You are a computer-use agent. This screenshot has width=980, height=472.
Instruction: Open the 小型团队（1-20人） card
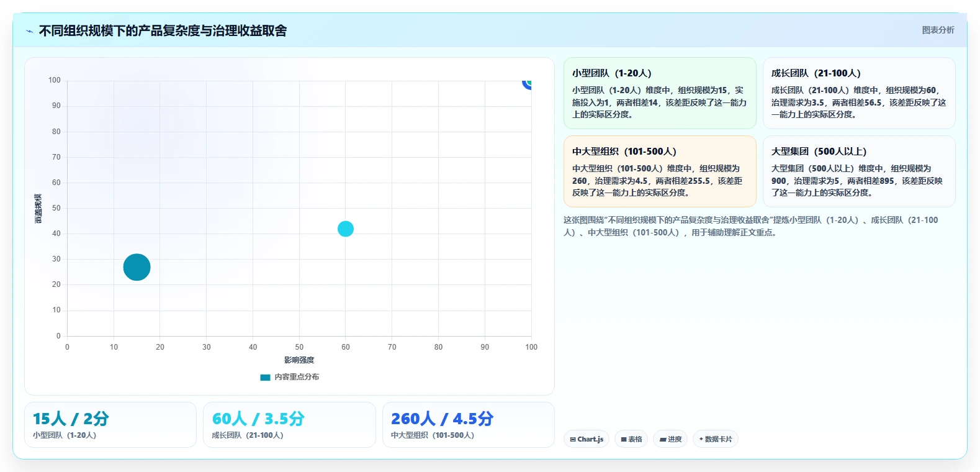660,93
